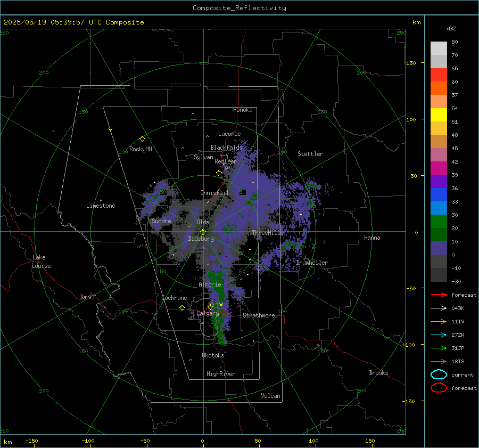
Task: Click the ThreeHills label
Action: [268, 233]
